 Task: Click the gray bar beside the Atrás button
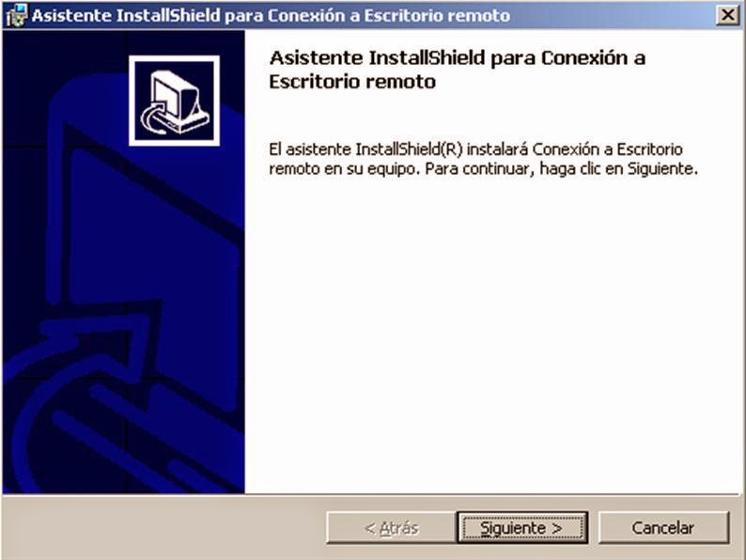tap(164, 527)
